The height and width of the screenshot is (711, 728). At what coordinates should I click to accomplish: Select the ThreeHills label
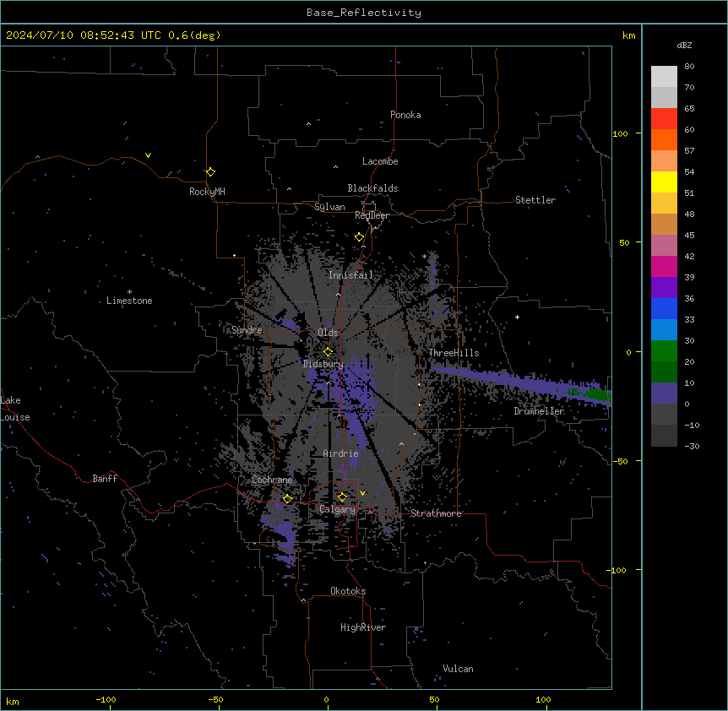pos(454,353)
